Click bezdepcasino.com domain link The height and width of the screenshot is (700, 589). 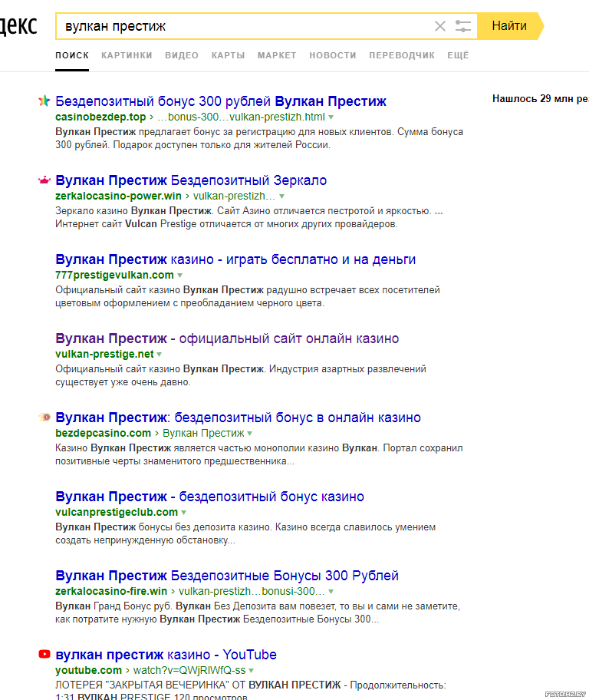(x=103, y=433)
